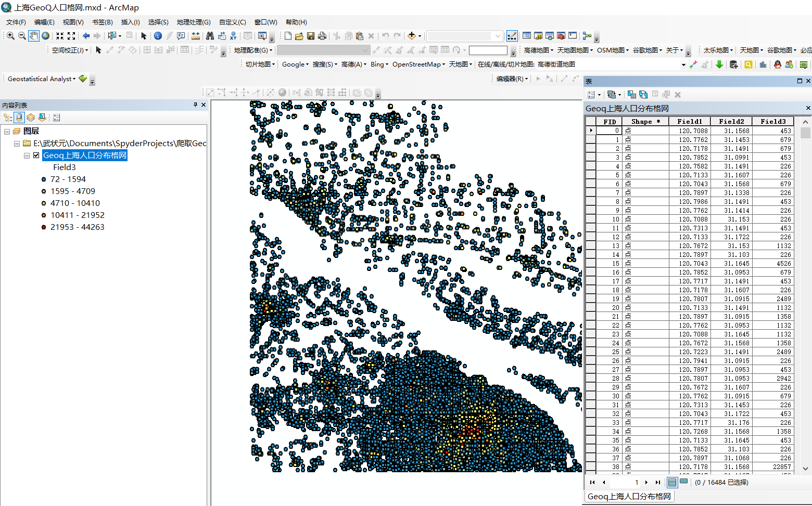List By Selection in contents panel
Image resolution: width=812 pixels, height=506 pixels.
pos(42,118)
